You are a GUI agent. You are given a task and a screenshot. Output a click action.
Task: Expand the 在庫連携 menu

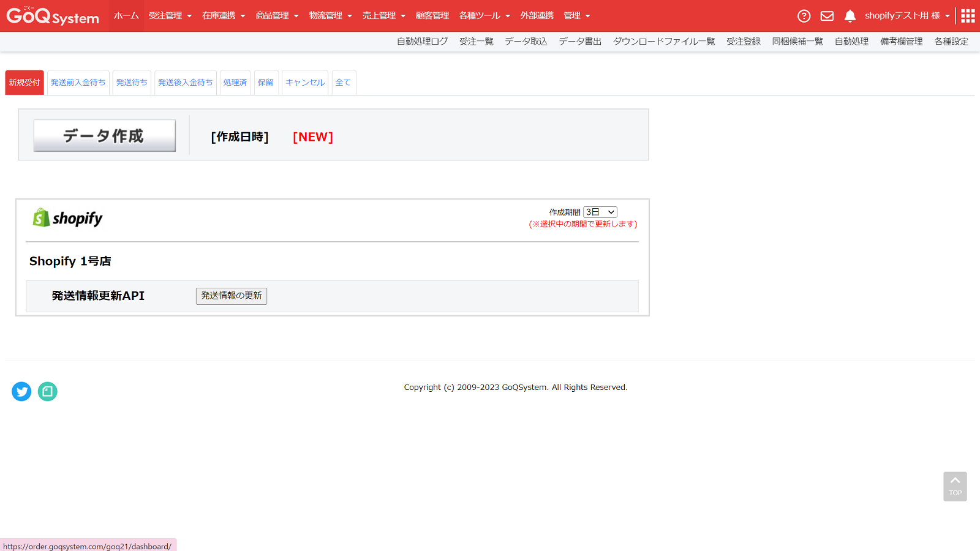click(224, 16)
